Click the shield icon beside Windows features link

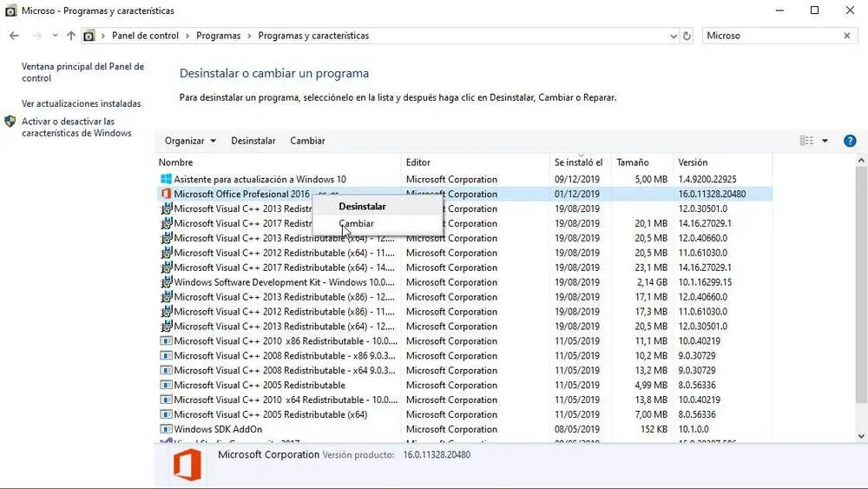(10, 122)
